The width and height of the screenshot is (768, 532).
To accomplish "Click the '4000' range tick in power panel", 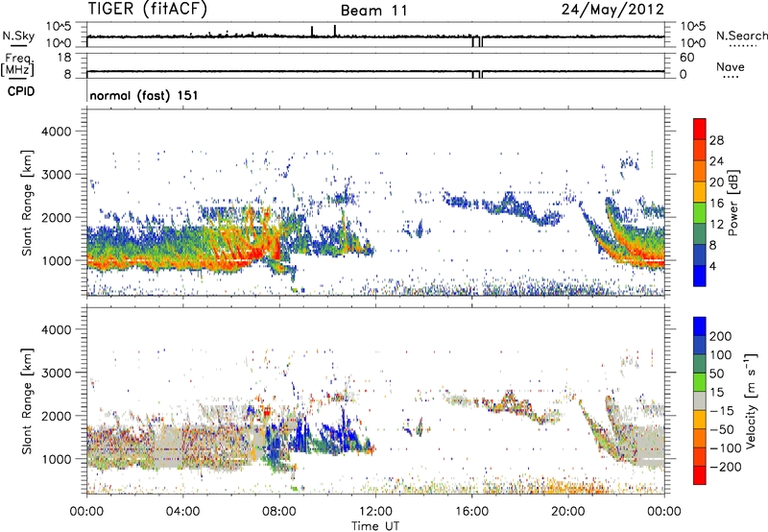I will (x=57, y=132).
